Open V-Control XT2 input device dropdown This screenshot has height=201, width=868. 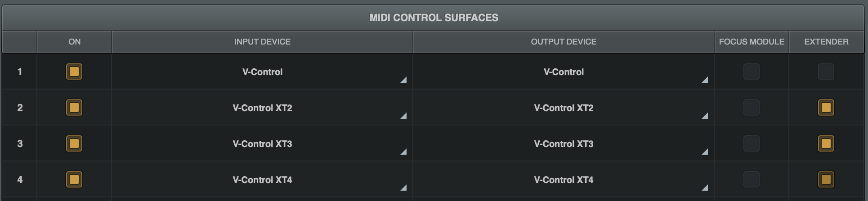(262, 108)
